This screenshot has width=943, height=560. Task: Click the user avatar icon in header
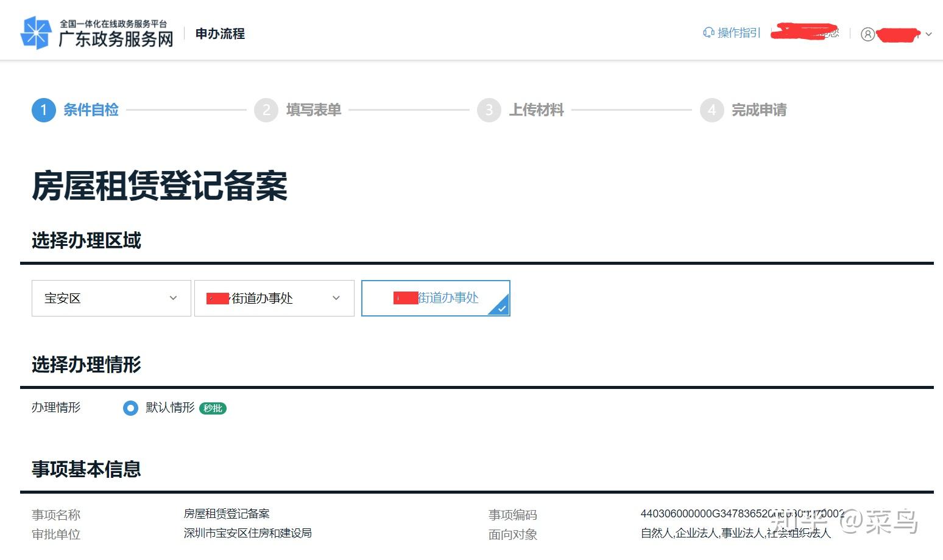pyautogui.click(x=867, y=34)
